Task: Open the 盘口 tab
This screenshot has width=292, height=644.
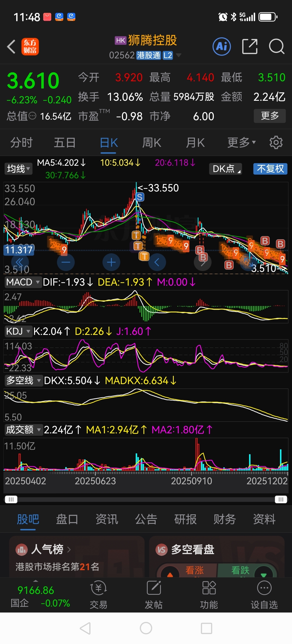Action: pos(67,519)
